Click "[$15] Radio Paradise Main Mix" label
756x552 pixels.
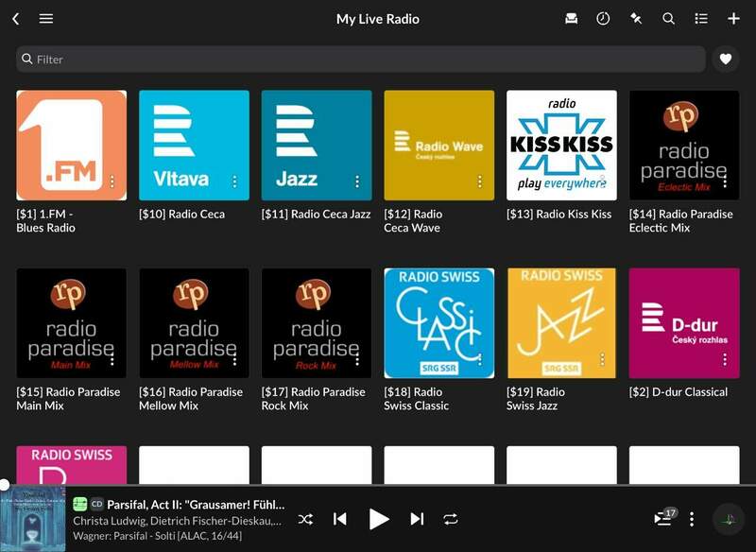(68, 399)
